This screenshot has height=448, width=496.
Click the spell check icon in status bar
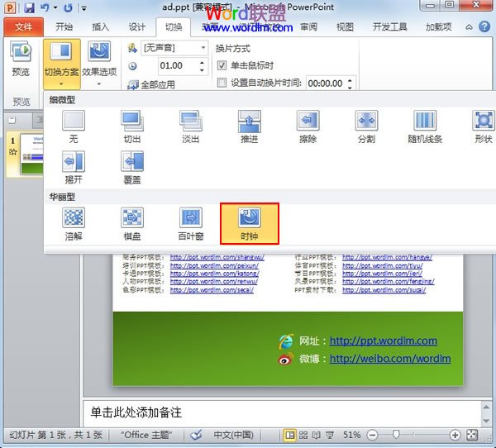click(x=196, y=435)
